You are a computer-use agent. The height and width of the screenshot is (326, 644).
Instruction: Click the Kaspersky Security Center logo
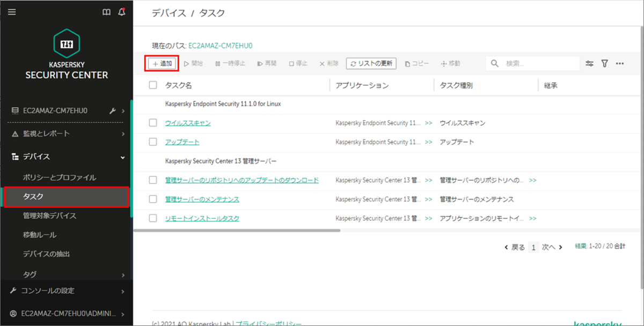[67, 55]
